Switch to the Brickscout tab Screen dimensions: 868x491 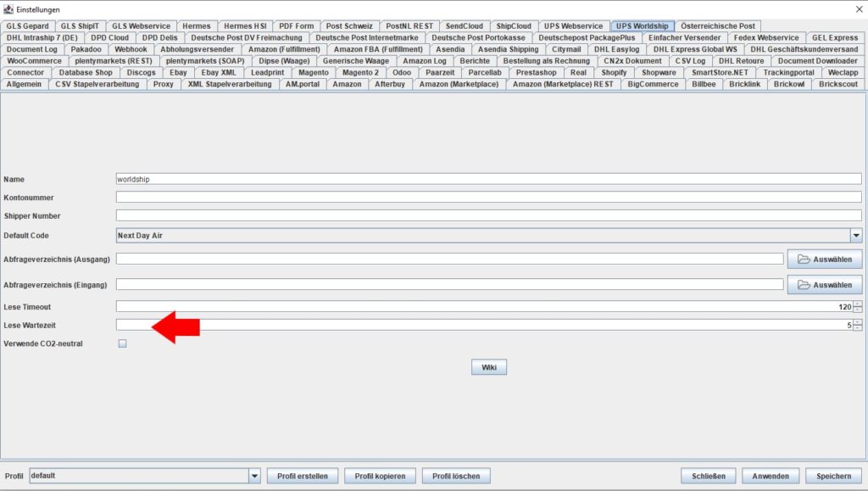click(838, 84)
